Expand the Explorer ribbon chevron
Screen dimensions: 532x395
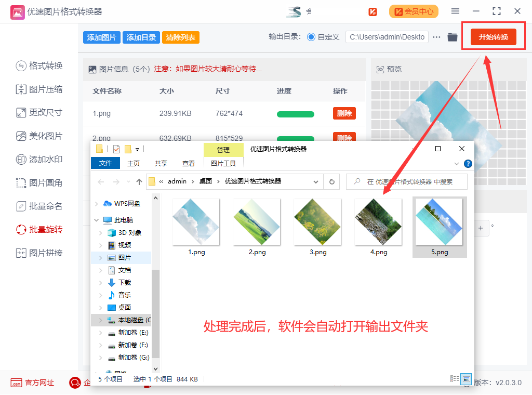coord(457,164)
